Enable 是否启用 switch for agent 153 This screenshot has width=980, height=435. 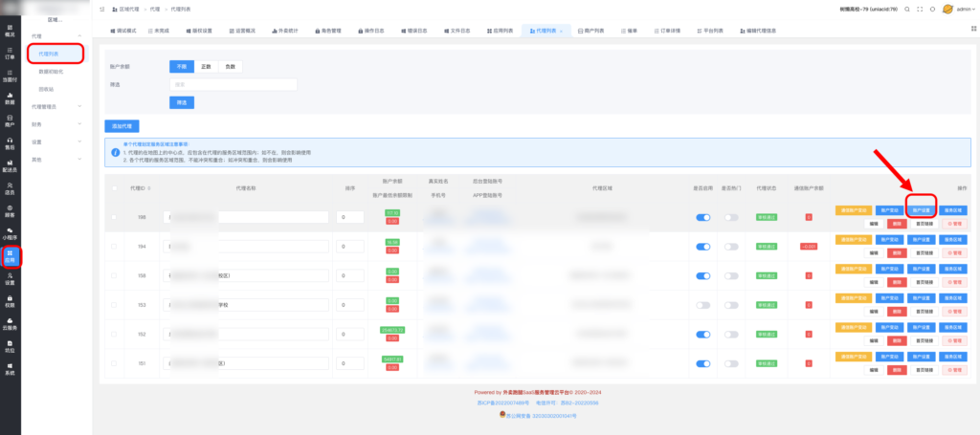704,305
